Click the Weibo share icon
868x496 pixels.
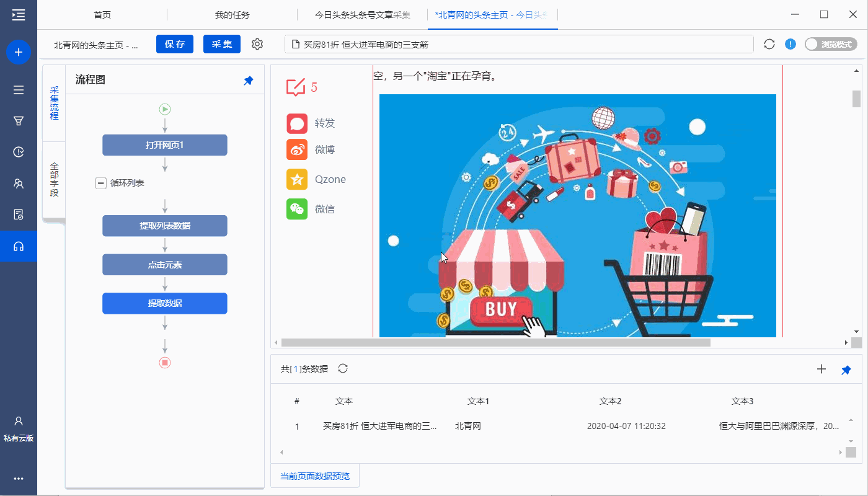click(x=297, y=149)
